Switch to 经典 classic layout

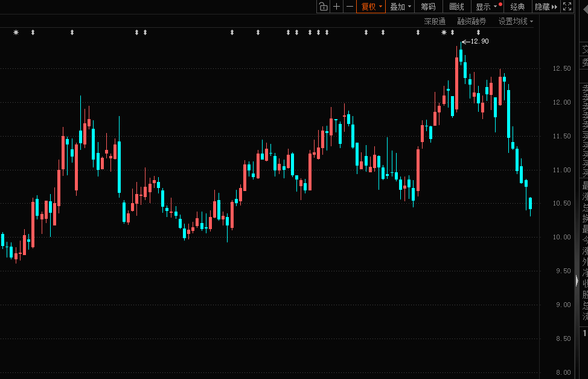[517, 7]
